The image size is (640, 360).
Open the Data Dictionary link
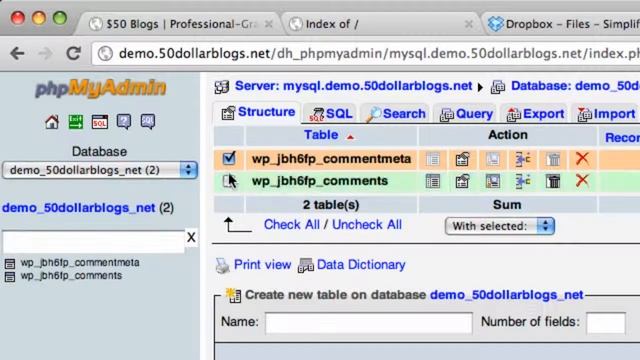(x=361, y=264)
